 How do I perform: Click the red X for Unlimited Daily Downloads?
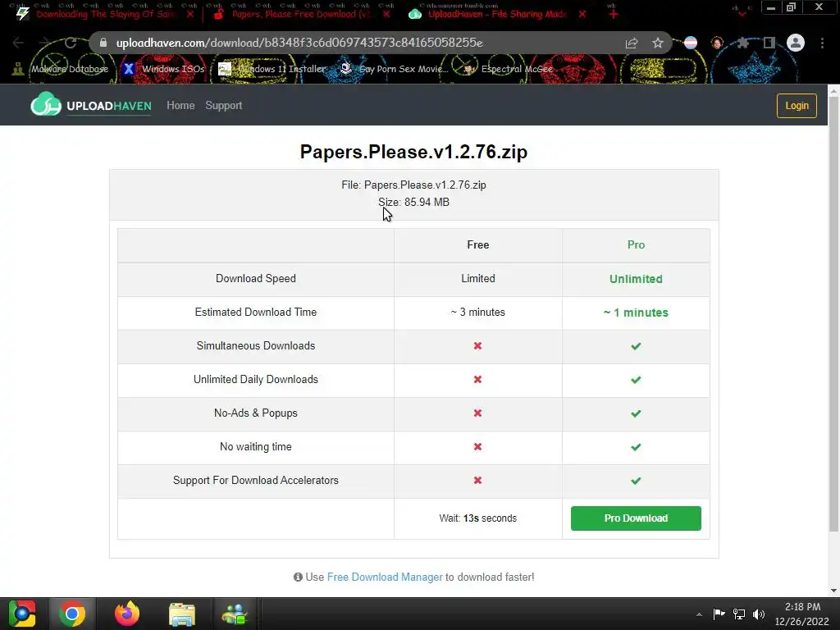tap(478, 379)
